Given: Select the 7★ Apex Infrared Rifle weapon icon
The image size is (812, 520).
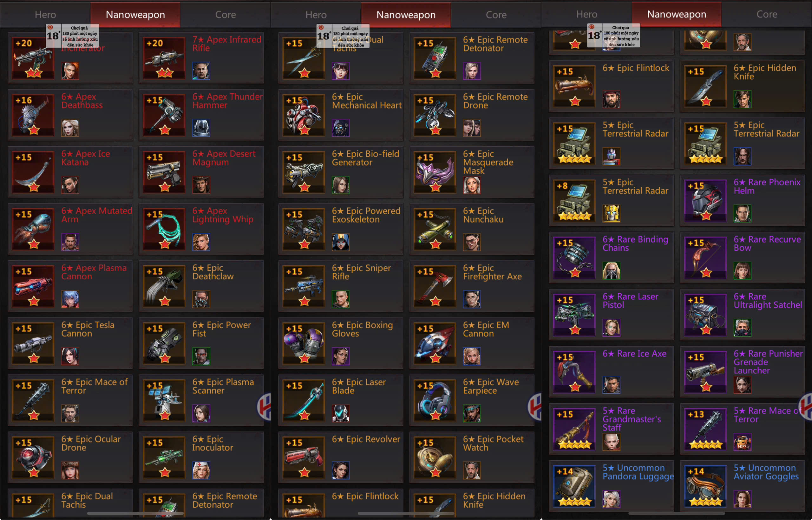Looking at the screenshot, I should click(x=164, y=58).
